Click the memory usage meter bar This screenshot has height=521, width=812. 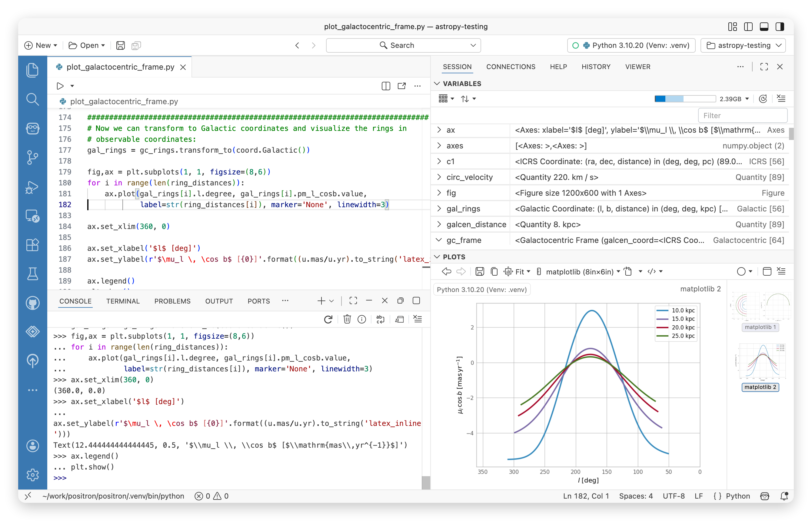click(685, 99)
